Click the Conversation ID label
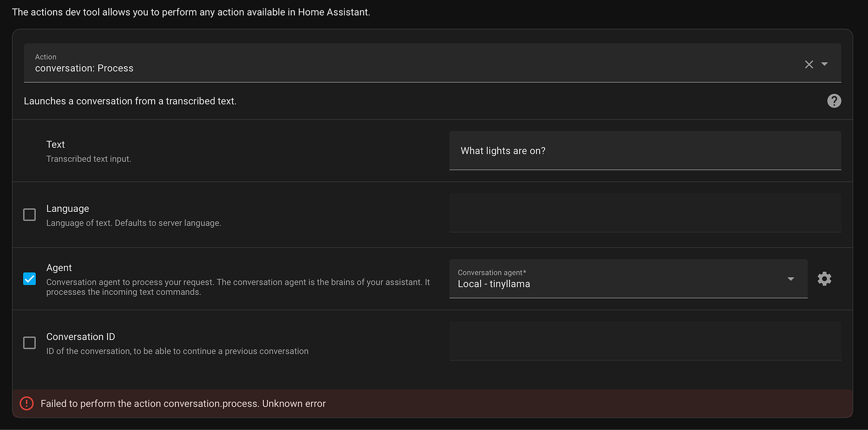Image resolution: width=868 pixels, height=430 pixels. coord(81,336)
